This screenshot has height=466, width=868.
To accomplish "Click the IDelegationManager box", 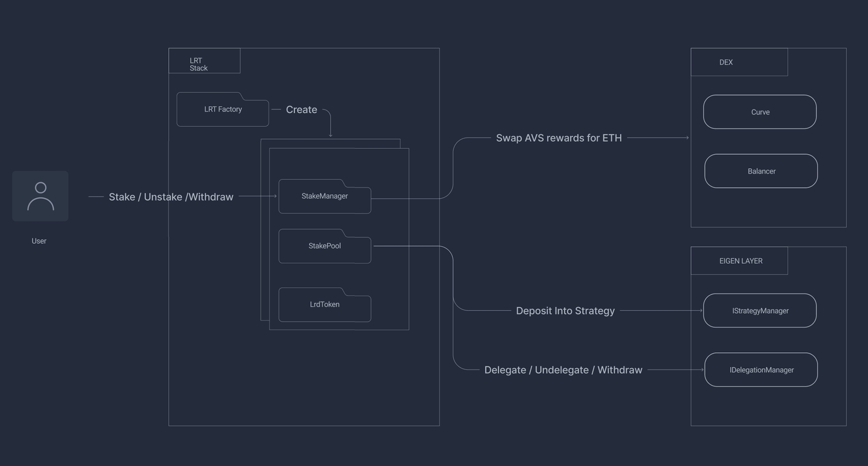I will tap(761, 370).
